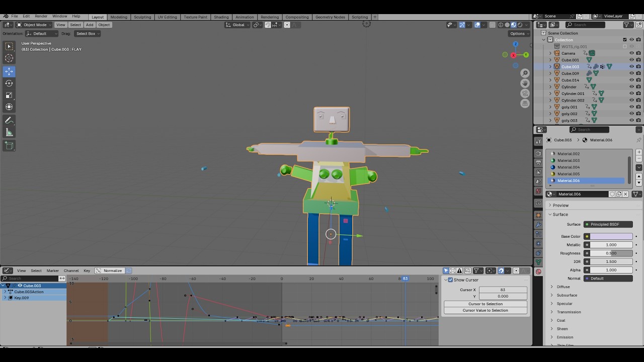The width and height of the screenshot is (644, 362).
Task: Add a material slot with the plus button
Action: (x=639, y=152)
